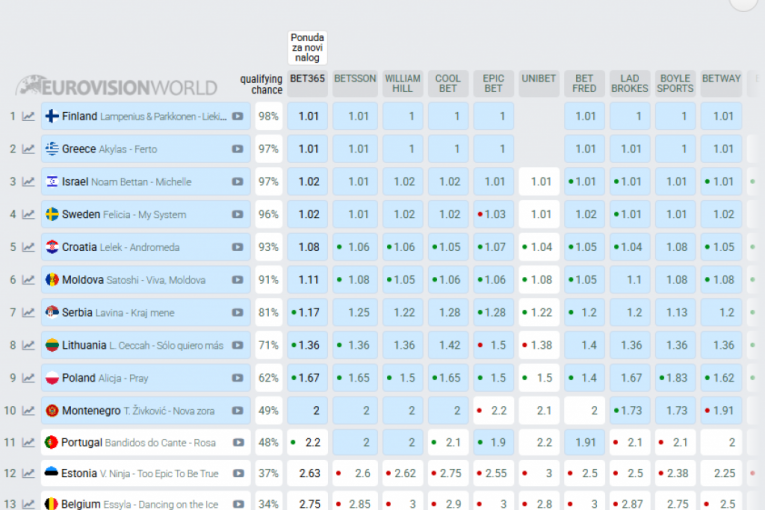Image resolution: width=765 pixels, height=510 pixels.
Task: Select the BETWAY column header
Action: (721, 83)
